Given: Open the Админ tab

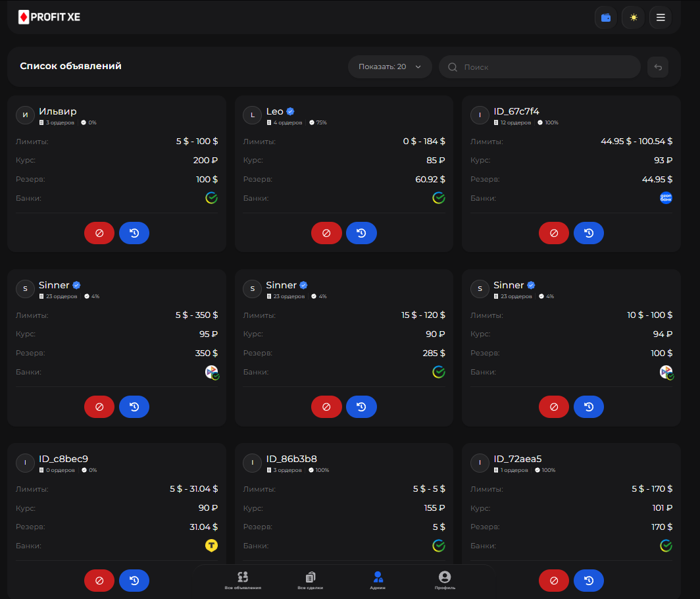Looking at the screenshot, I should pos(378,580).
